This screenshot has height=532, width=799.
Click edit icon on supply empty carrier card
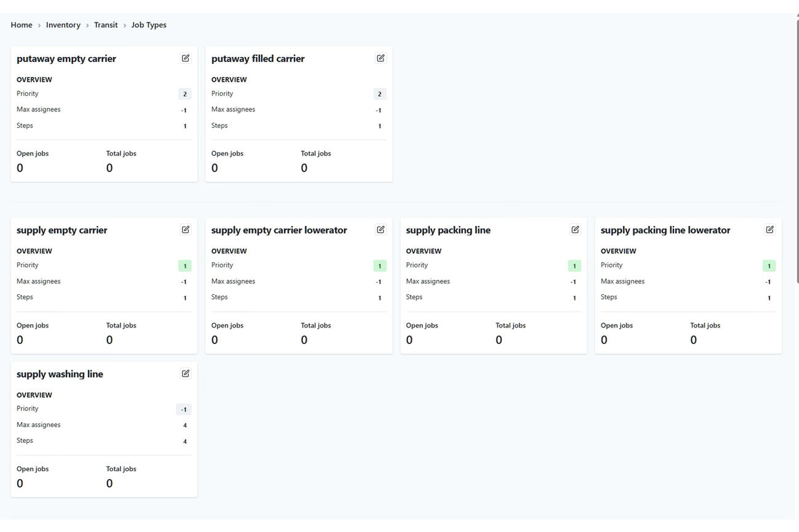pos(186,230)
